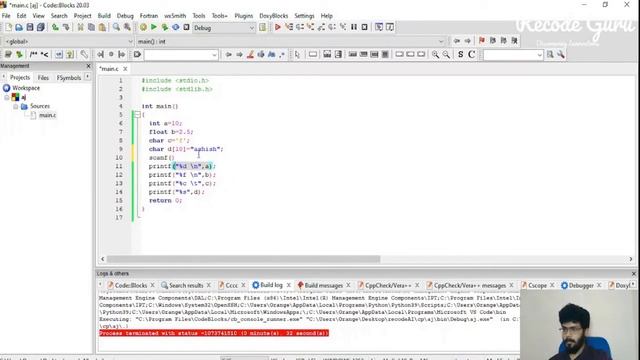The image size is (640, 360).
Task: Collapse the Sources folder node
Action: (16, 106)
